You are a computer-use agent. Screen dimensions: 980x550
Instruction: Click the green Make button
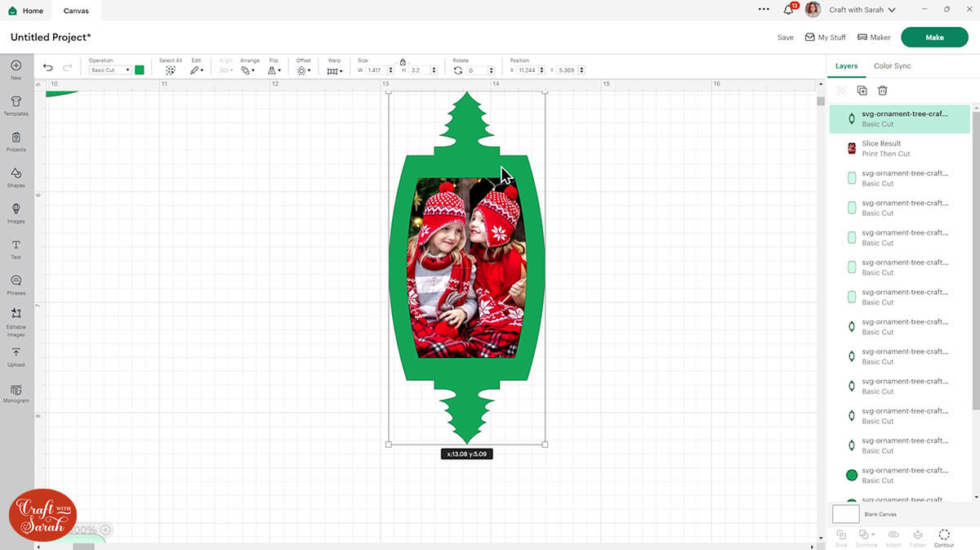(x=934, y=37)
